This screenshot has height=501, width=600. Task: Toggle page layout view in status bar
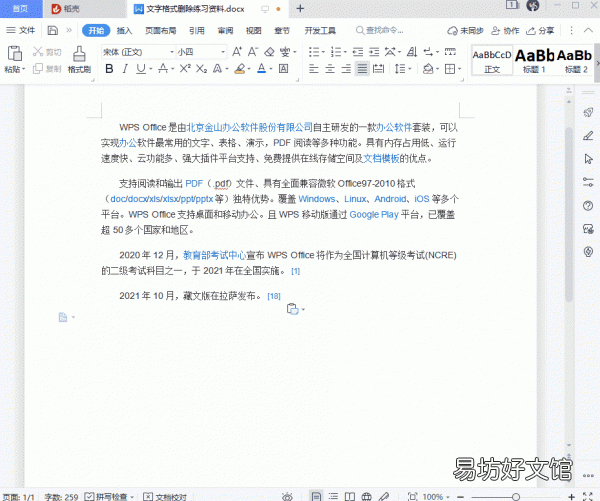click(x=316, y=496)
